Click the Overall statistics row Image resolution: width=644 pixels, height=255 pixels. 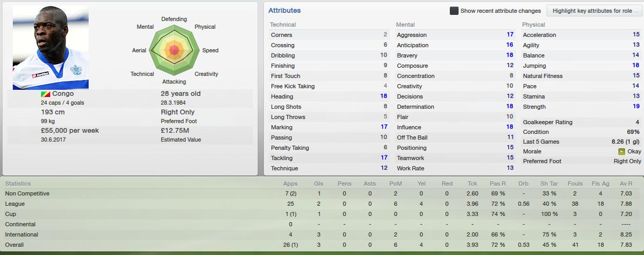(322, 245)
